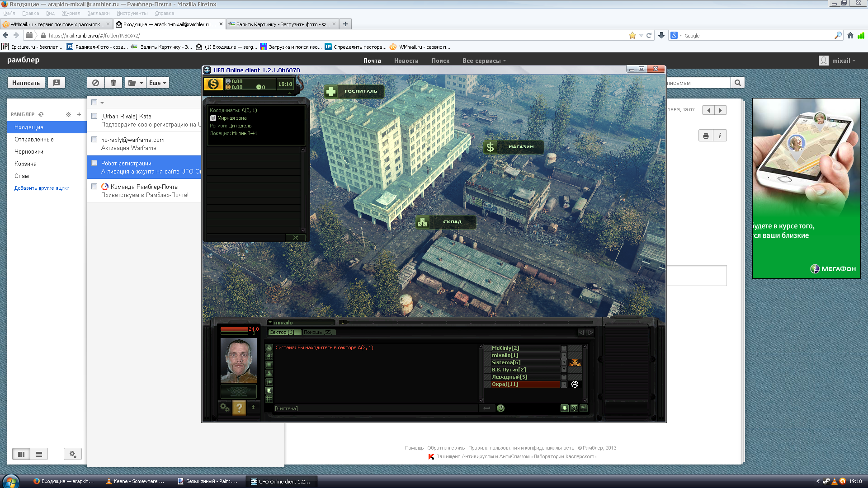868x488 pixels.
Task: Check the Команда Рамблер-Почты email checkbox
Action: (x=94, y=187)
